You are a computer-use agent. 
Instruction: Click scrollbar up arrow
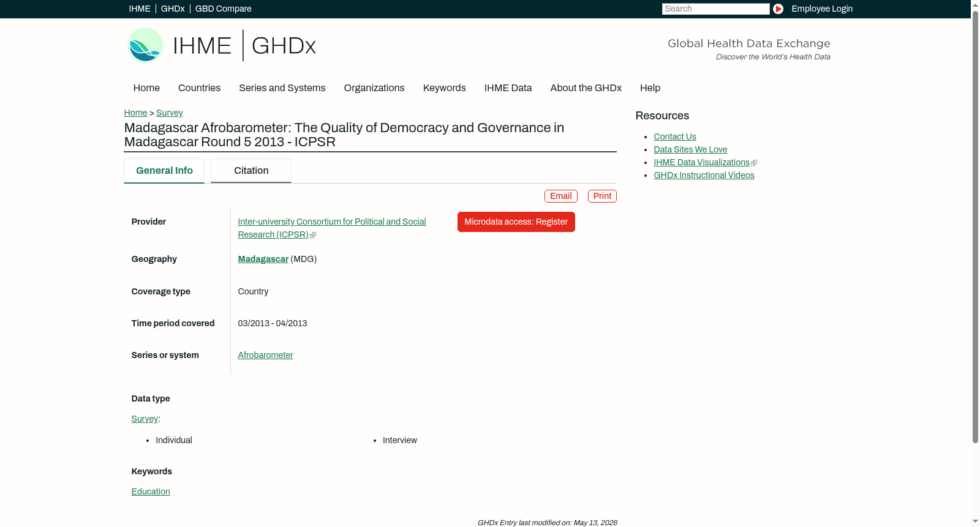(975, 4)
